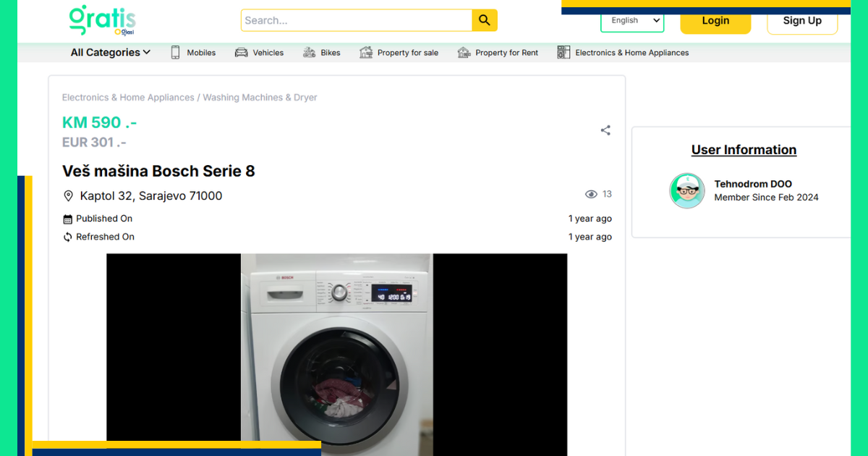Open the Bikes category
The width and height of the screenshot is (868, 456).
click(331, 53)
